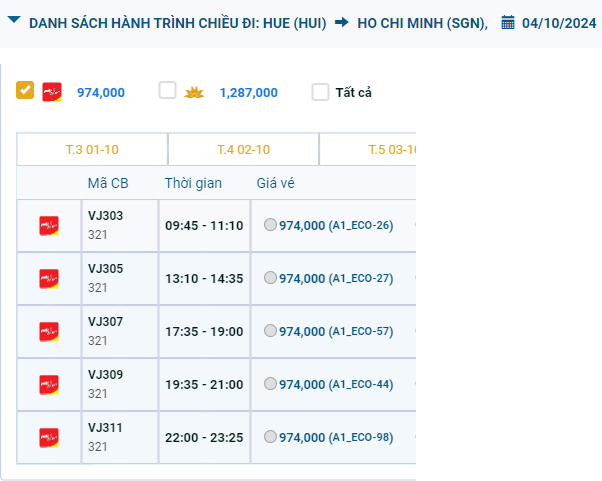Screen dimensions: 602x481
Task: Select fare radio for flight VJ307
Action: click(x=270, y=331)
